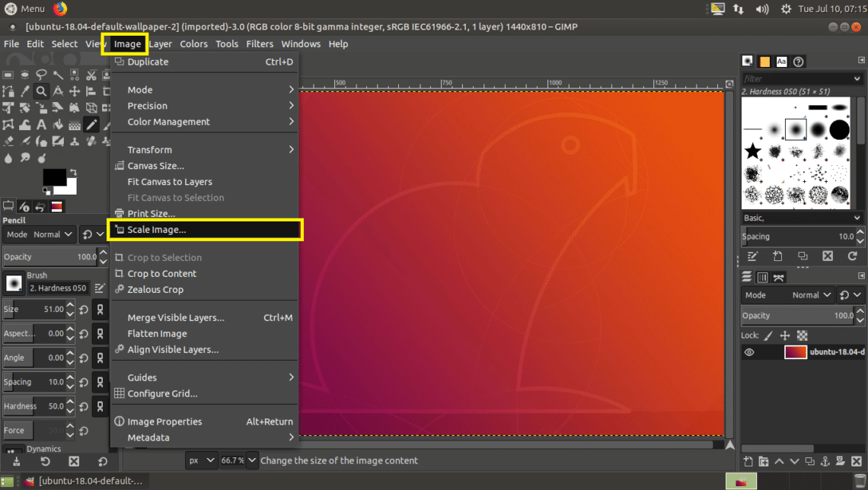This screenshot has height=490, width=868.
Task: Click the Menu button in top panel
Action: (25, 9)
